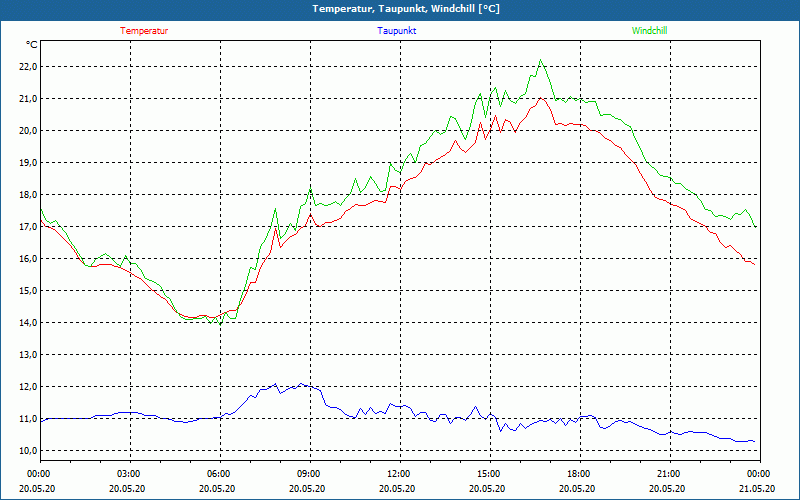This screenshot has height=500, width=800.
Task: Click the 16,0 y-axis value label
Action: (26, 259)
